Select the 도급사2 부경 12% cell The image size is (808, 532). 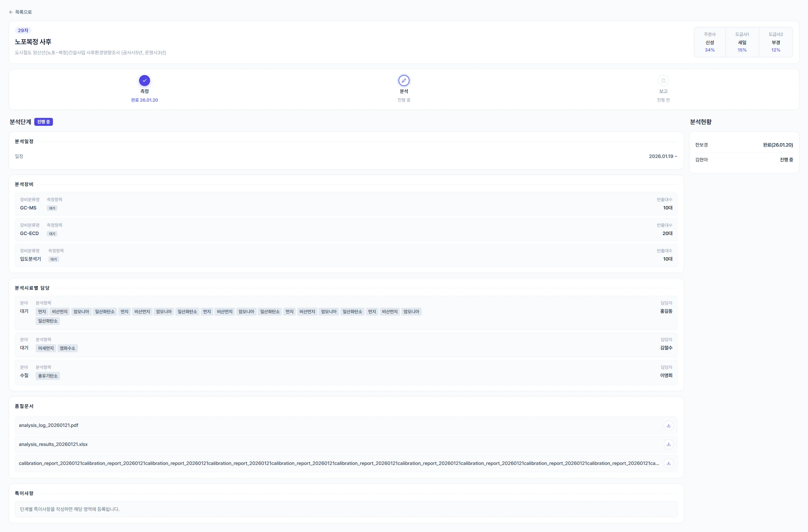(x=776, y=42)
